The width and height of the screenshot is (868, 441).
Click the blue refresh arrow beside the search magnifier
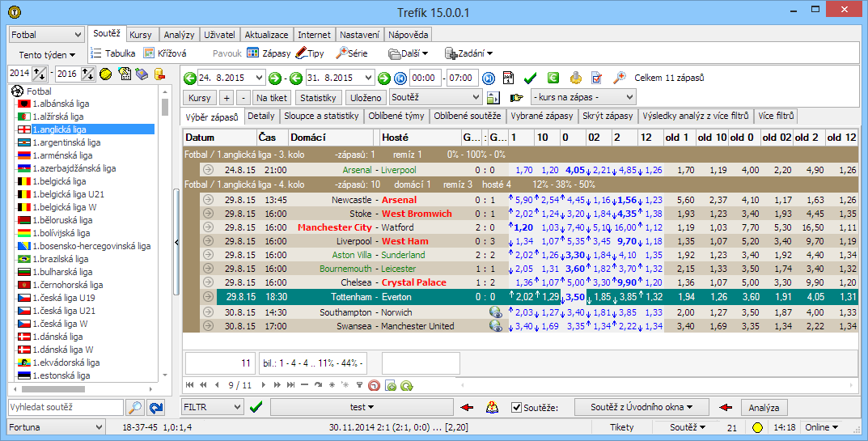(157, 408)
